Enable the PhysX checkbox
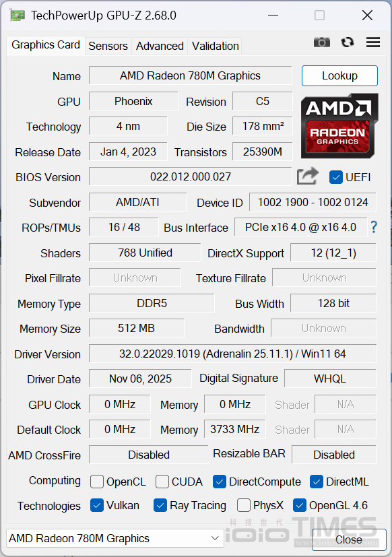This screenshot has height=557, width=392. pos(243,506)
